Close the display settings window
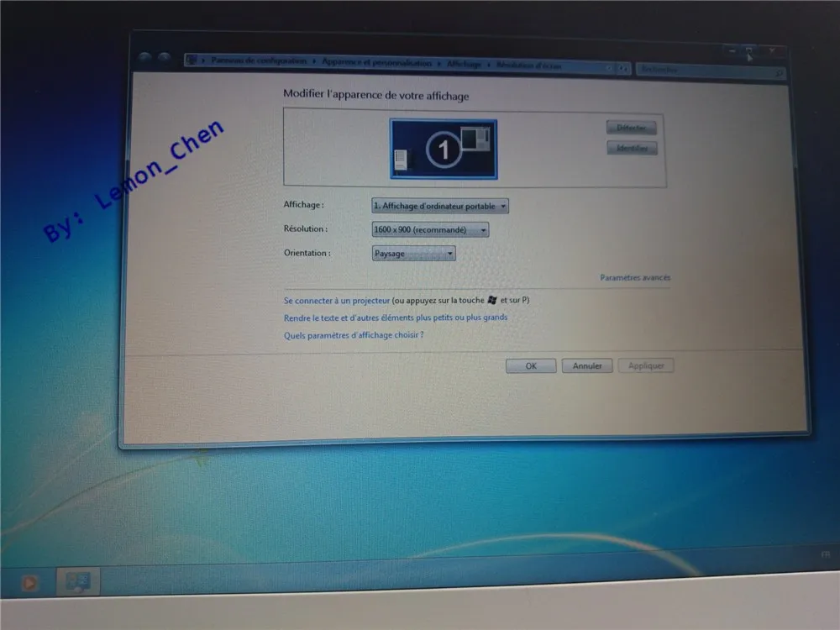The height and width of the screenshot is (630, 840). point(773,51)
